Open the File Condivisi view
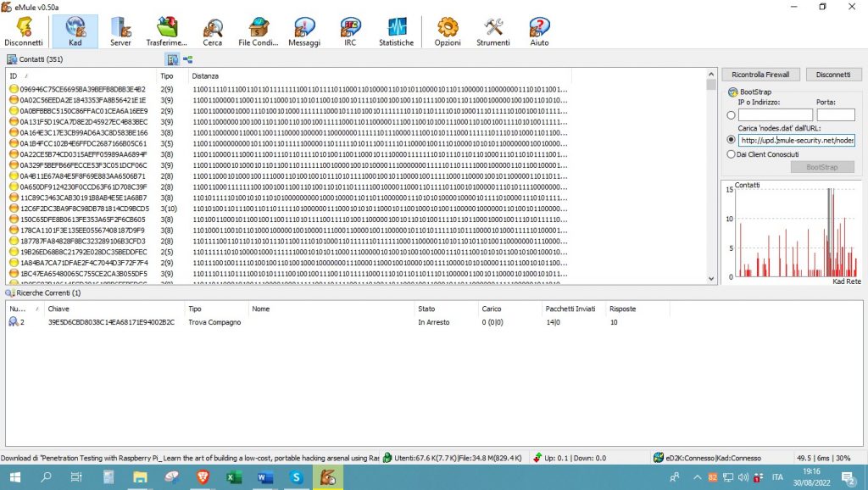868x490 pixels. (257, 31)
